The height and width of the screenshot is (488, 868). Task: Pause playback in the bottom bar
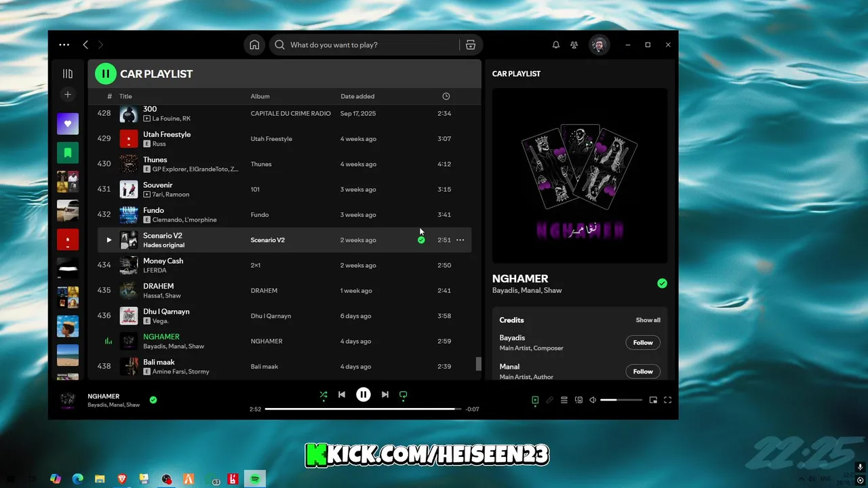point(363,394)
